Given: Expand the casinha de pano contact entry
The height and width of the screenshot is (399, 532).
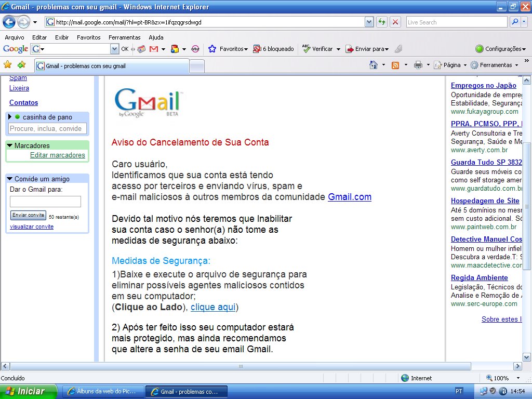Looking at the screenshot, I should pyautogui.click(x=10, y=117).
